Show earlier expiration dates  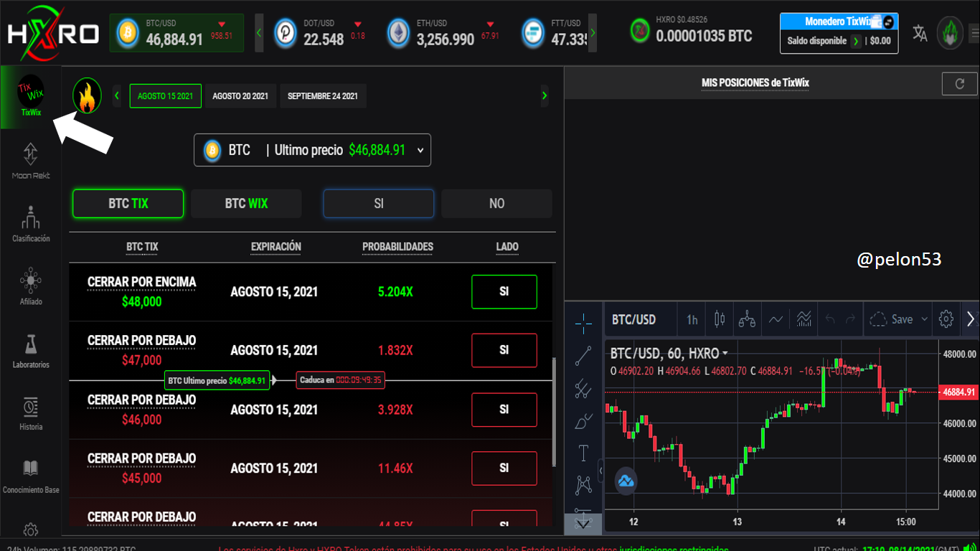(x=118, y=95)
